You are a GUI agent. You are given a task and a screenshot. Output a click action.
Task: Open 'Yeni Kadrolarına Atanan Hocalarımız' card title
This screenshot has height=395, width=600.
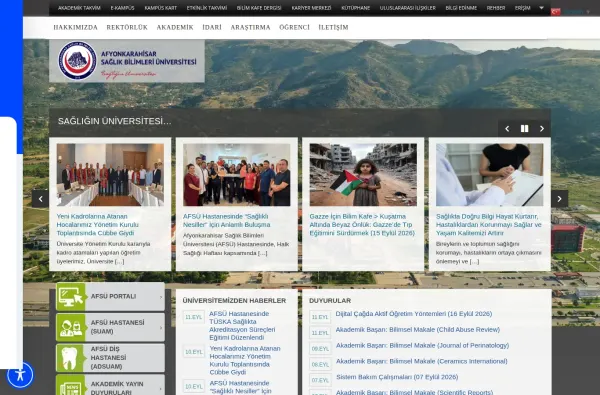[98, 225]
